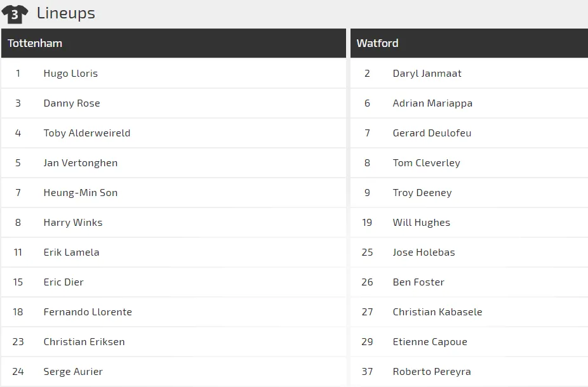Click on Toby Alderweireld's name
The width and height of the screenshot is (588, 387).
[87, 133]
